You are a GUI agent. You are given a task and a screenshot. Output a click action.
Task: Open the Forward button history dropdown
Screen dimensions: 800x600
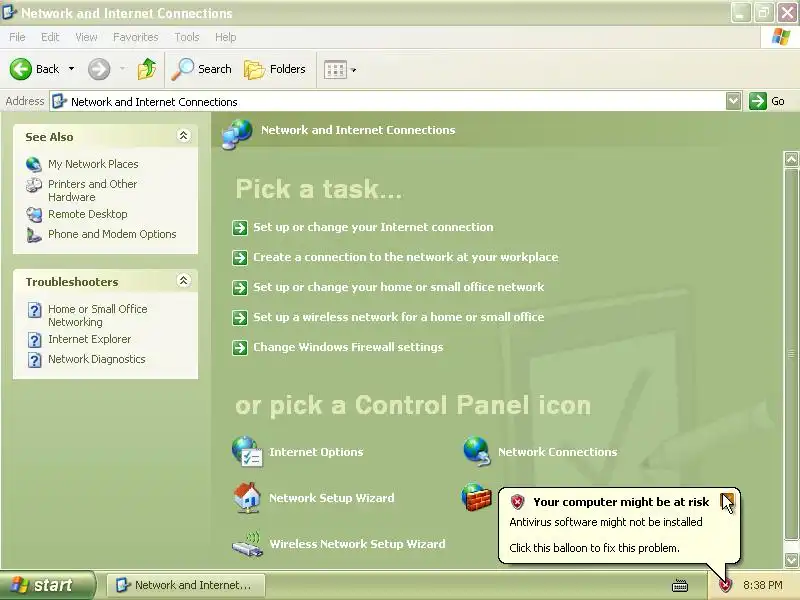pyautogui.click(x=122, y=69)
